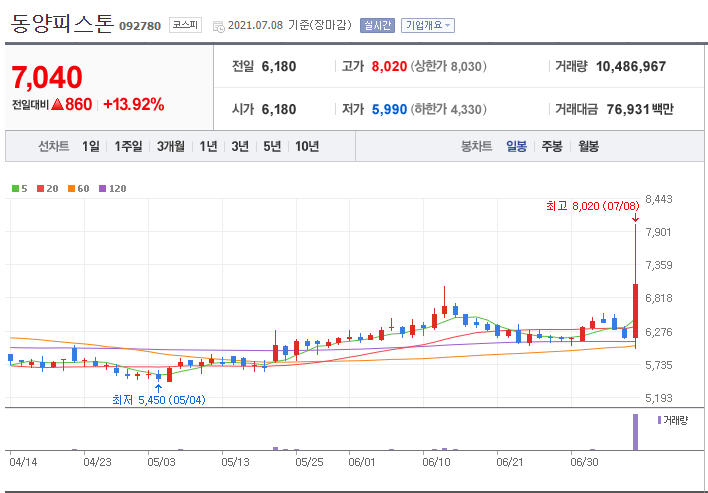Select the 1일 line chart tab
Image resolution: width=708 pixels, height=493 pixels.
click(x=91, y=146)
